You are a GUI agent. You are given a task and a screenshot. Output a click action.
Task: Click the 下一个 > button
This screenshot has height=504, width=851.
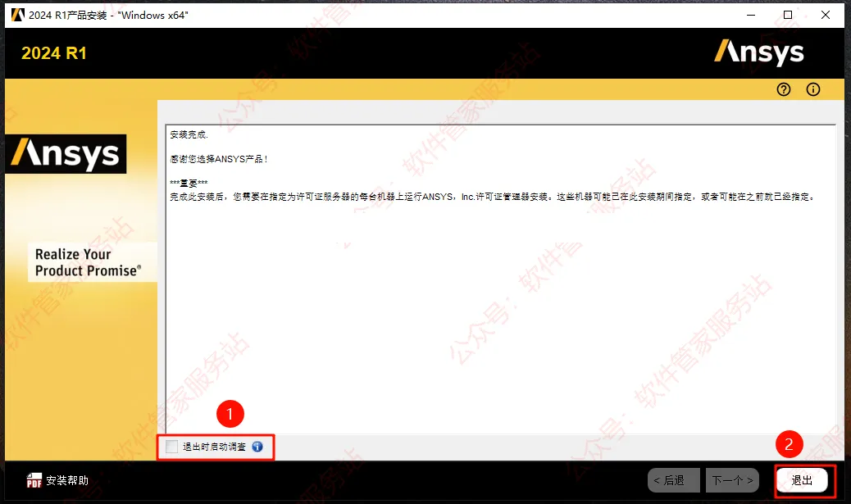pyautogui.click(x=732, y=480)
